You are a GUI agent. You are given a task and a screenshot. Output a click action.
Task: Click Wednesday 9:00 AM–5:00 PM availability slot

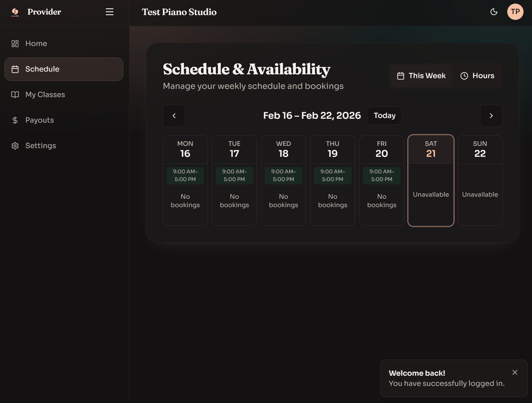(283, 175)
